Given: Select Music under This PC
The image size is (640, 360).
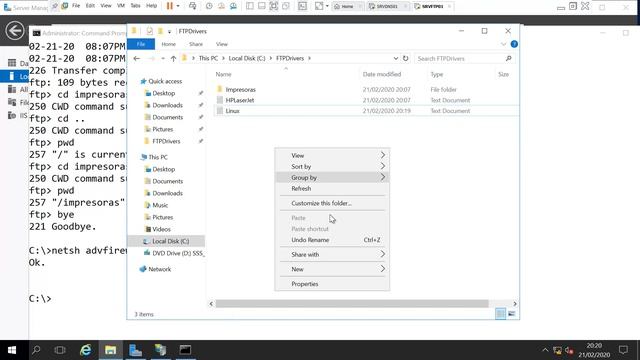Looking at the screenshot, I should point(160,205).
